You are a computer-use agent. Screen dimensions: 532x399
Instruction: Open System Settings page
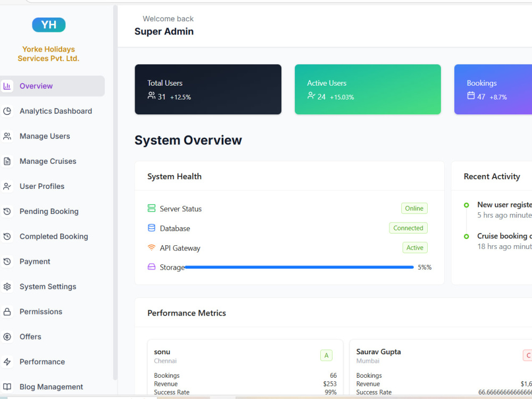click(52, 287)
